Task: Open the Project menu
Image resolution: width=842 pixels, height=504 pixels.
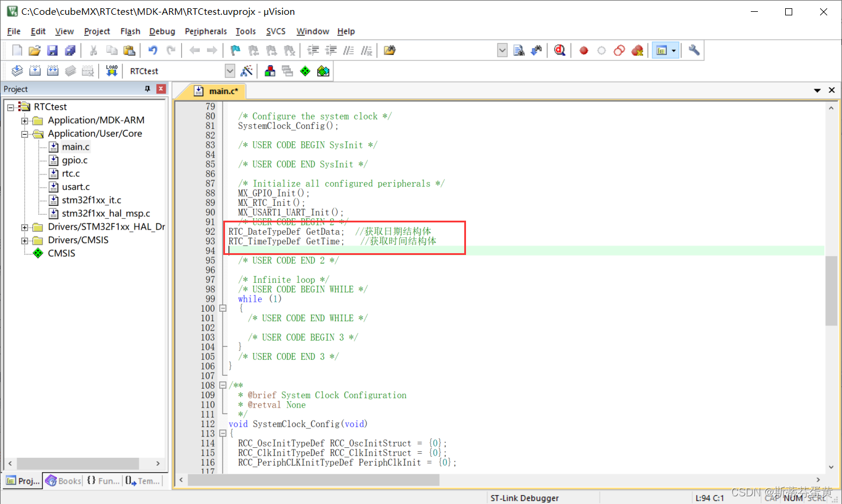Action: (97, 31)
